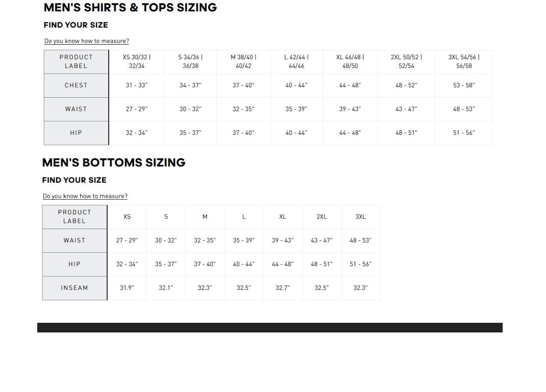Viewport: 546px width, 392px height.
Task: Click the M 38/40 | 40/42 column header
Action: [244, 62]
